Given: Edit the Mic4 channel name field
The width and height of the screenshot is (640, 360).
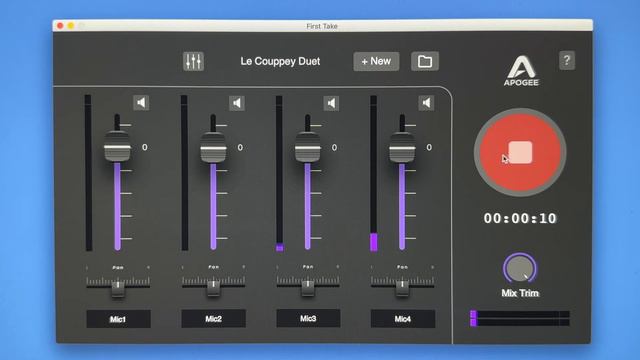Looking at the screenshot, I should coord(402,318).
